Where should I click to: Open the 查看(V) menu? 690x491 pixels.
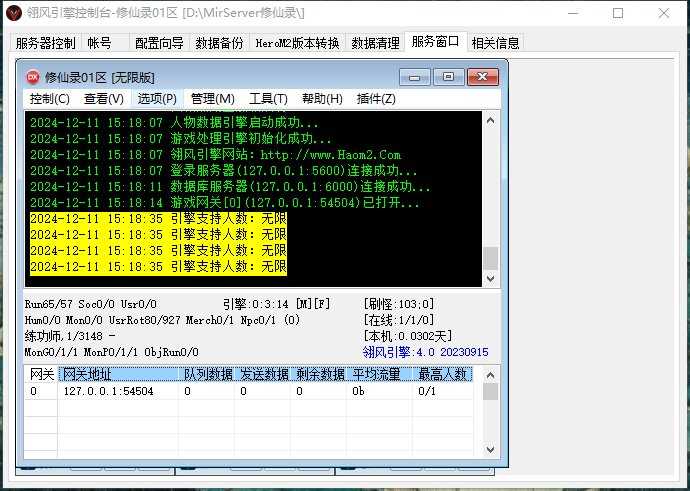pos(103,99)
